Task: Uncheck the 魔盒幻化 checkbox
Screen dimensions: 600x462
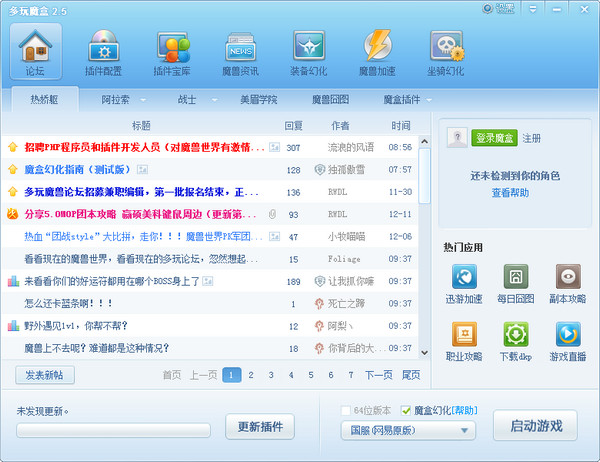Action: pos(406,411)
